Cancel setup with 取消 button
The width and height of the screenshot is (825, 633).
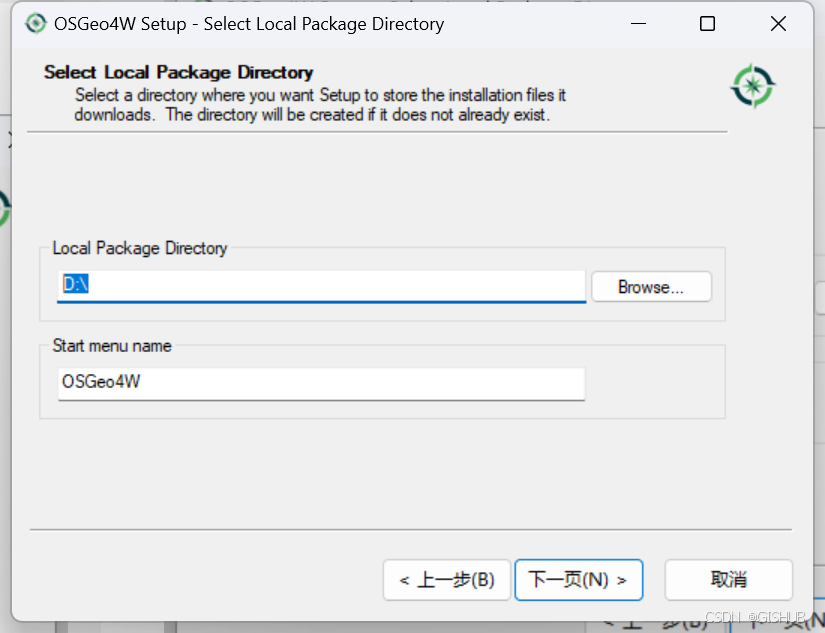pyautogui.click(x=729, y=580)
